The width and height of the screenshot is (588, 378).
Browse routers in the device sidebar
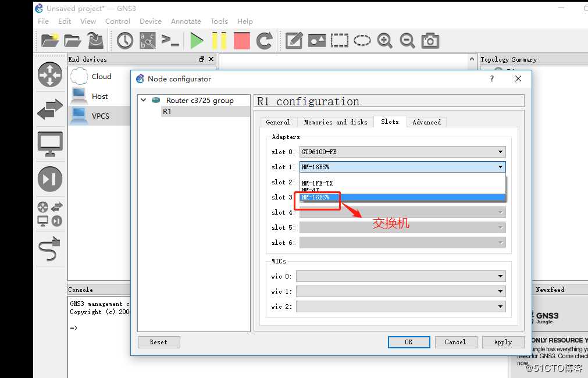(50, 74)
